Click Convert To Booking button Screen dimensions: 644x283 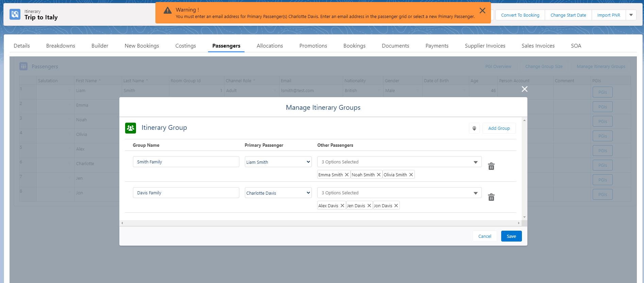tap(520, 15)
